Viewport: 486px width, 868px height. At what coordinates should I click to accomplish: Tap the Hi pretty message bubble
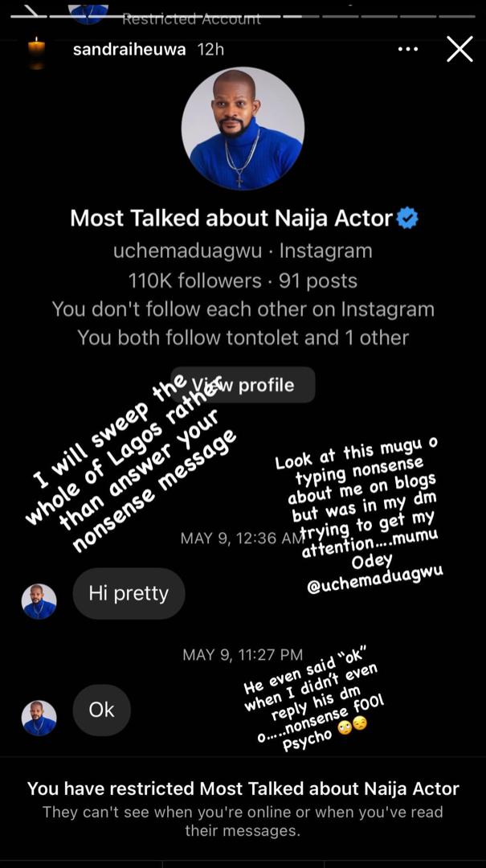click(129, 593)
